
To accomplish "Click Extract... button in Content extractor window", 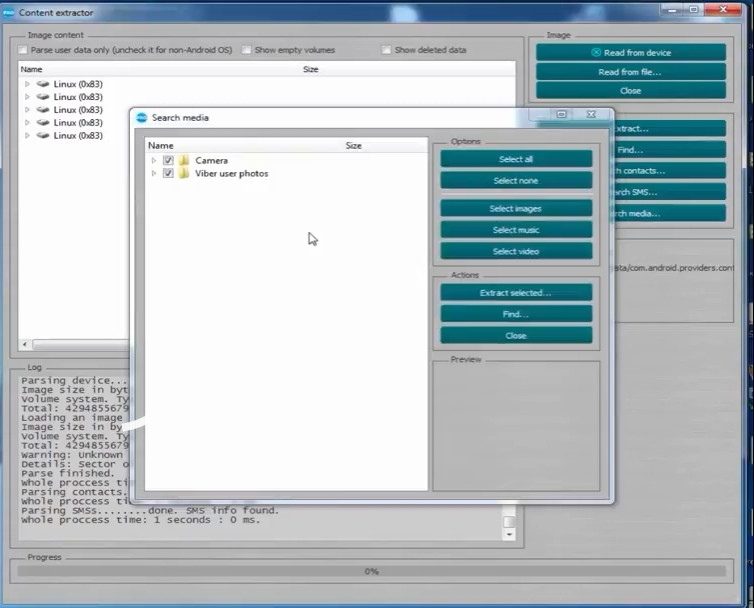I will pos(670,128).
